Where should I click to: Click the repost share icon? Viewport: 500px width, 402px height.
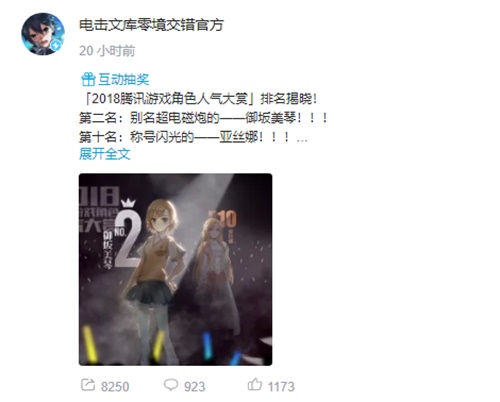coord(88,385)
